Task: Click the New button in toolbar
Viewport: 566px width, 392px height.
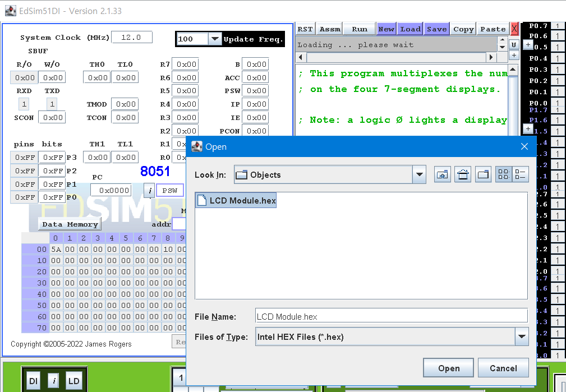Action: (x=386, y=29)
